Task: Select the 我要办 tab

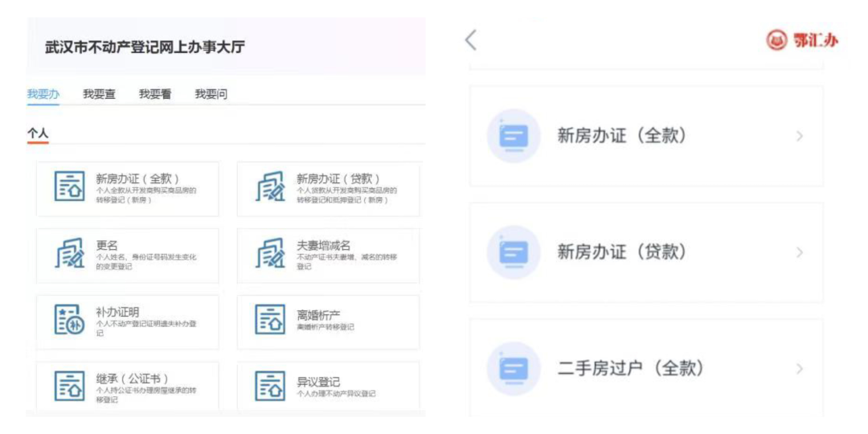Action: [43, 94]
